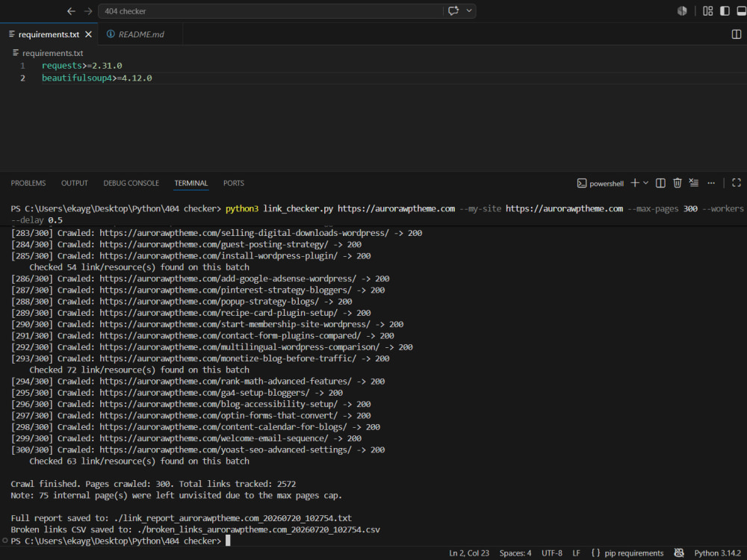747x560 pixels.
Task: Click the terminal prompt cursor
Action: 228,541
